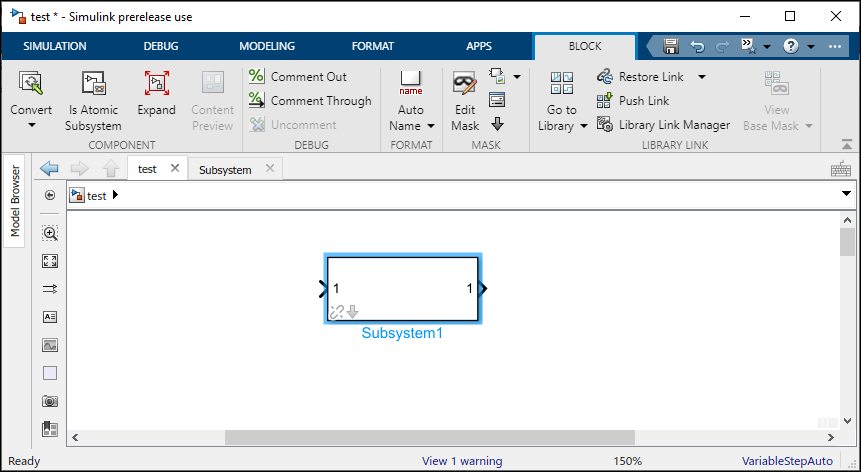Click the vertical scrollbar thumb
This screenshot has height=472, width=861.
pos(847,241)
